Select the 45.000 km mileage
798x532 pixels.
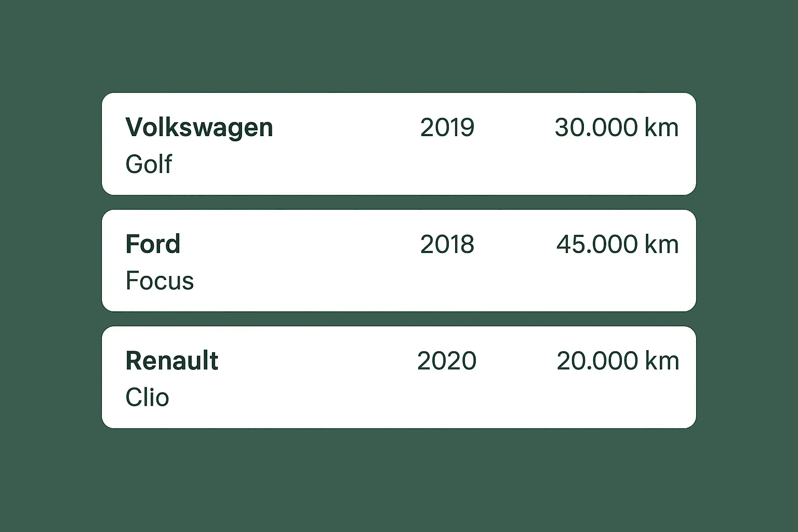617,244
